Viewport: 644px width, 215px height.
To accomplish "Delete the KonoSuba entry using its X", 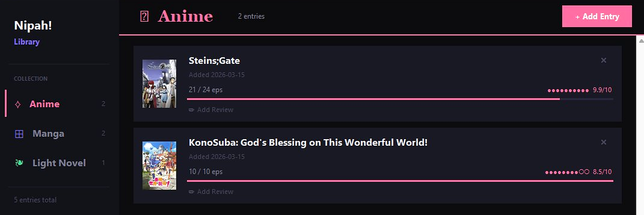I will point(603,142).
